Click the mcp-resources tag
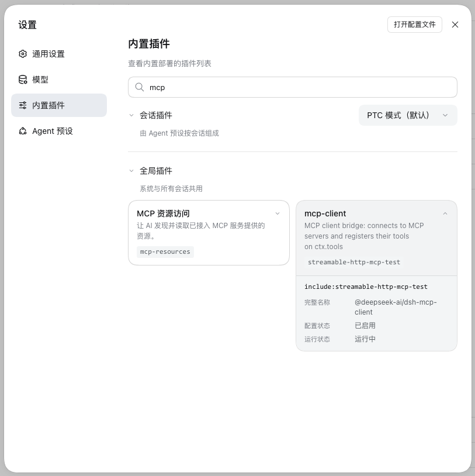475x476 pixels. [x=165, y=251]
